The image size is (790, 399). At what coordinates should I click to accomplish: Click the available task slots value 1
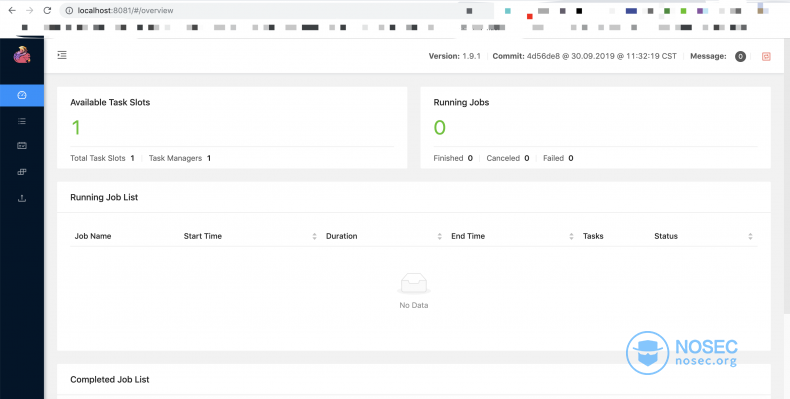(76, 127)
